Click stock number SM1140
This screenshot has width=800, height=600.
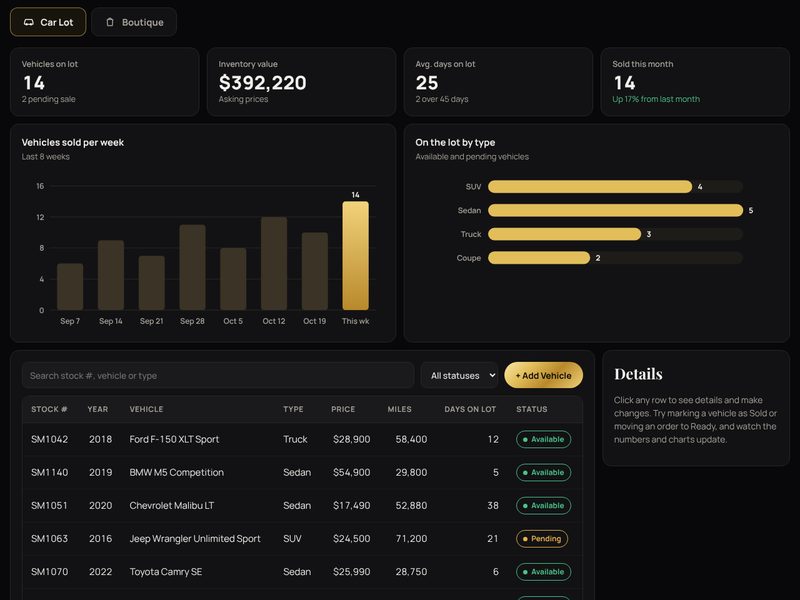pyautogui.click(x=49, y=472)
